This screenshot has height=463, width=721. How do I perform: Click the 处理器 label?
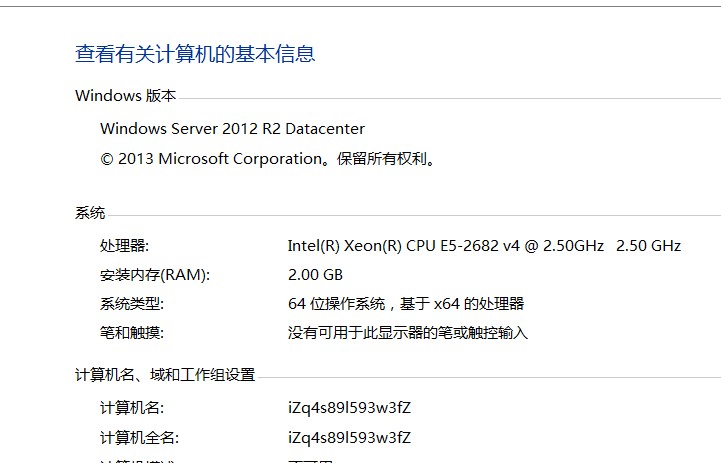click(124, 246)
